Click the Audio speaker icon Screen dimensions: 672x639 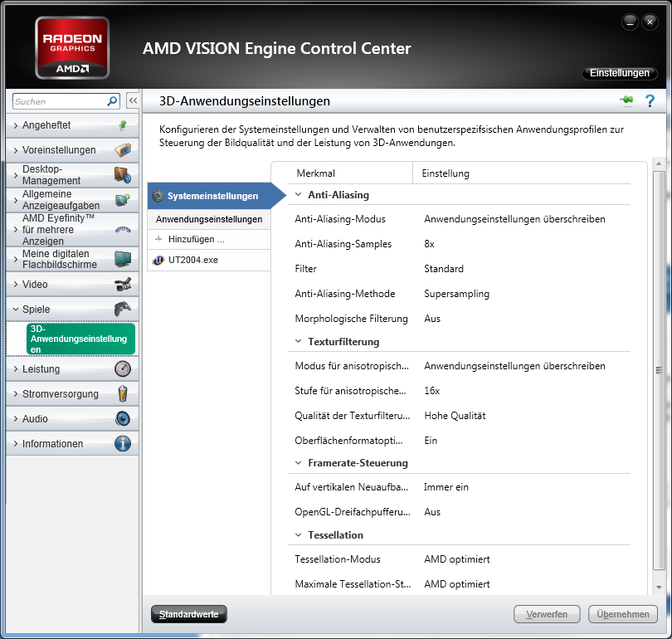pos(123,419)
